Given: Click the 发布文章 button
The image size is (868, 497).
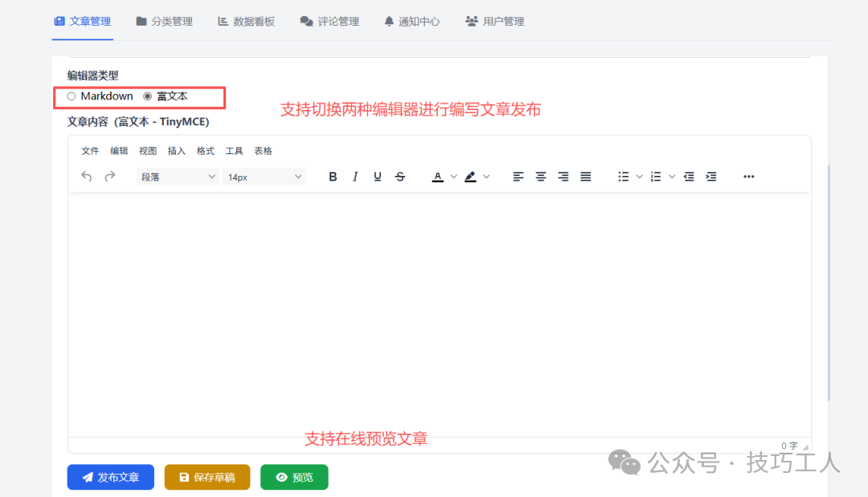Looking at the screenshot, I should point(110,476).
